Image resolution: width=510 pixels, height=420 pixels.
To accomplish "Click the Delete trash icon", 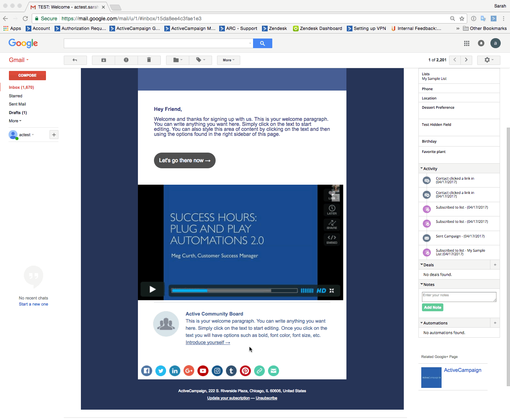I will tap(149, 60).
